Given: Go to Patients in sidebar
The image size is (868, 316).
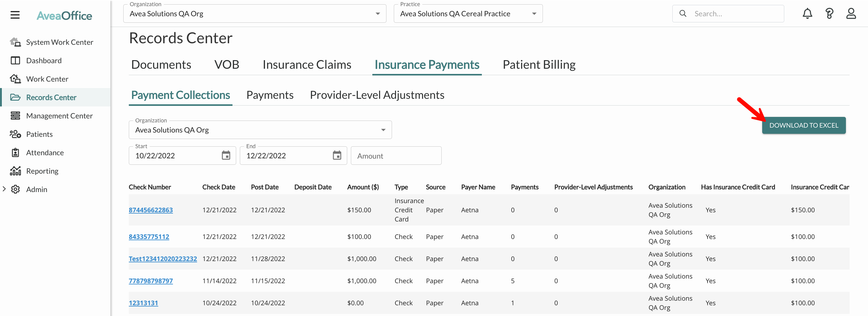Looking at the screenshot, I should [40, 134].
